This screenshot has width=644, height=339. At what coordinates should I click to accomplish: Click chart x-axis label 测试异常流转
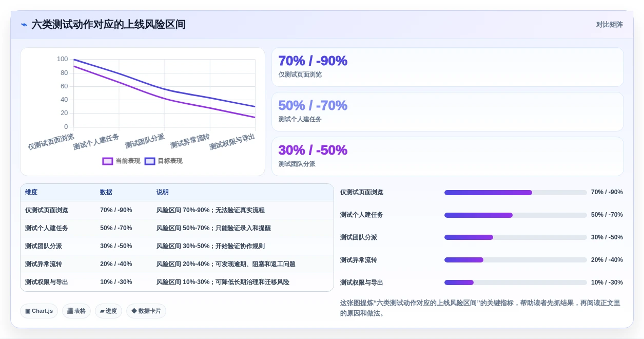tap(190, 141)
